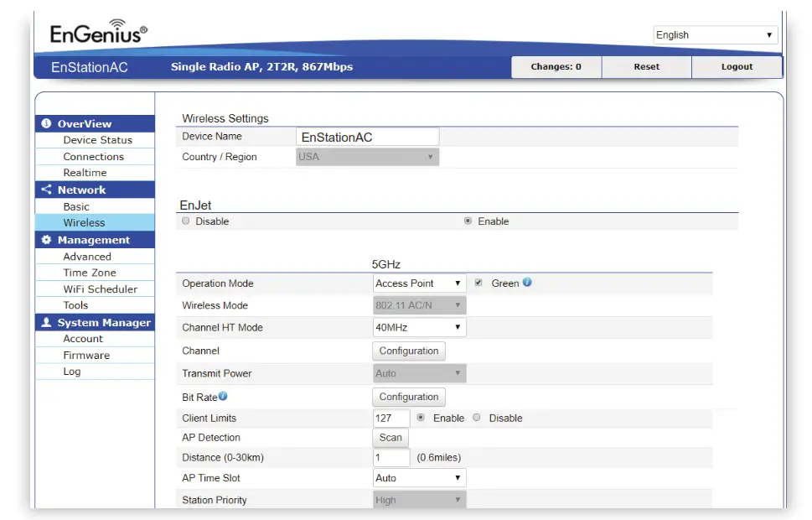The width and height of the screenshot is (812, 520).
Task: Open the AP Time Slot dropdown
Action: click(419, 478)
